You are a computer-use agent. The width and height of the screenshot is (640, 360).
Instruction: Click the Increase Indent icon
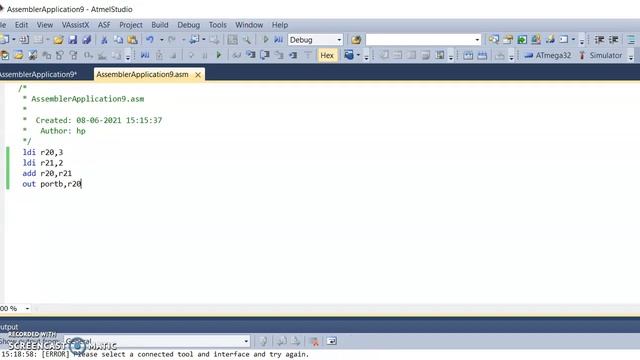click(613, 40)
